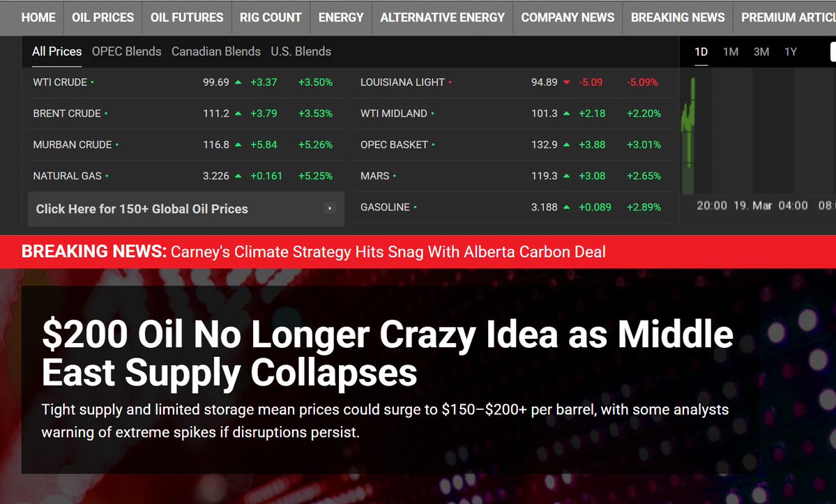Open ALTERNATIVE ENERGY section
This screenshot has height=504, width=836.
[x=442, y=17]
